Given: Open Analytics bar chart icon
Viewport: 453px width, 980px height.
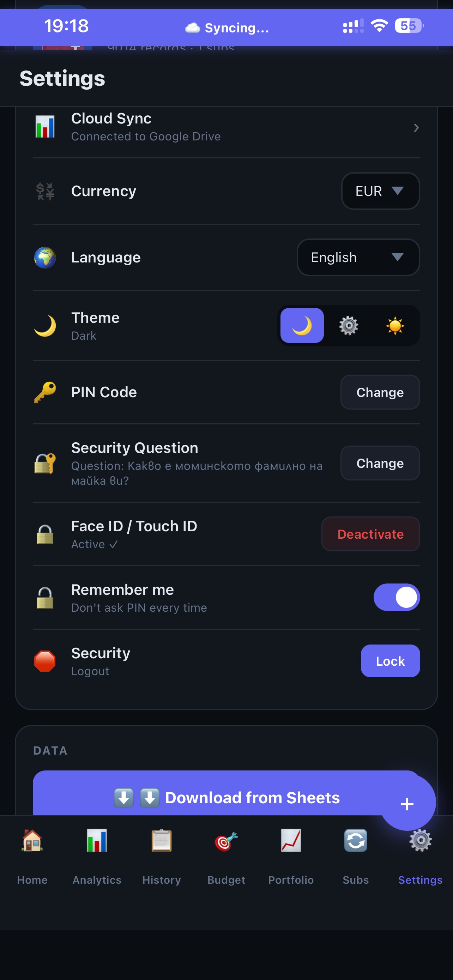Looking at the screenshot, I should [97, 840].
